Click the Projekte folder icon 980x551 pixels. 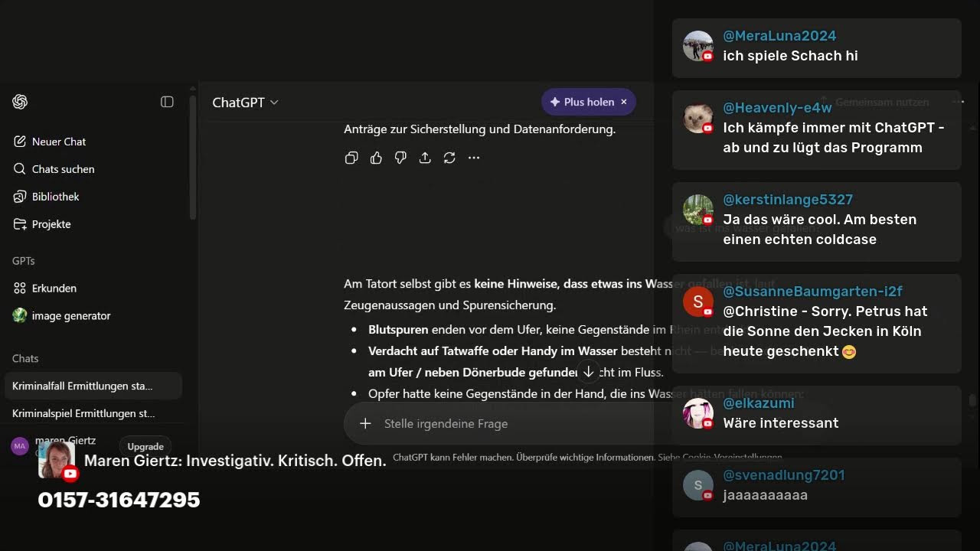coord(20,224)
